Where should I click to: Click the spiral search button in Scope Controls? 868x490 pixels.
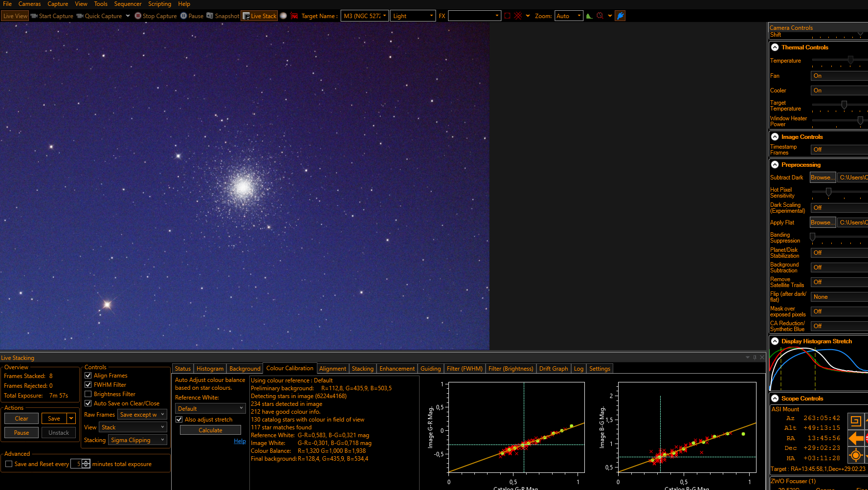click(855, 421)
